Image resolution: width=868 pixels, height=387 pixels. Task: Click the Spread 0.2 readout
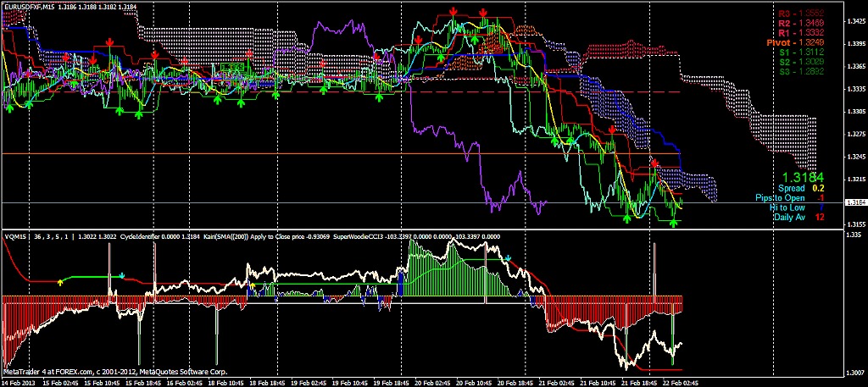click(802, 188)
